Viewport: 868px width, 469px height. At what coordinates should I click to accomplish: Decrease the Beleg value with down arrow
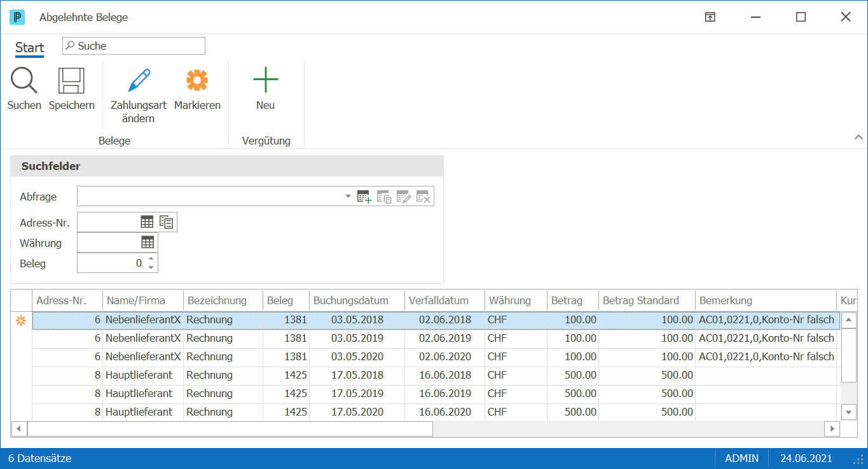[151, 267]
